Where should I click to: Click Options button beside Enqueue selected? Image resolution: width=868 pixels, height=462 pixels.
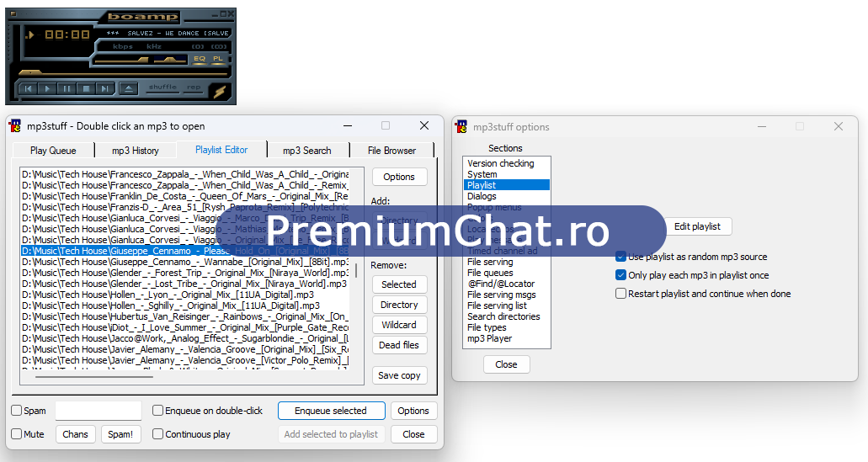click(413, 411)
